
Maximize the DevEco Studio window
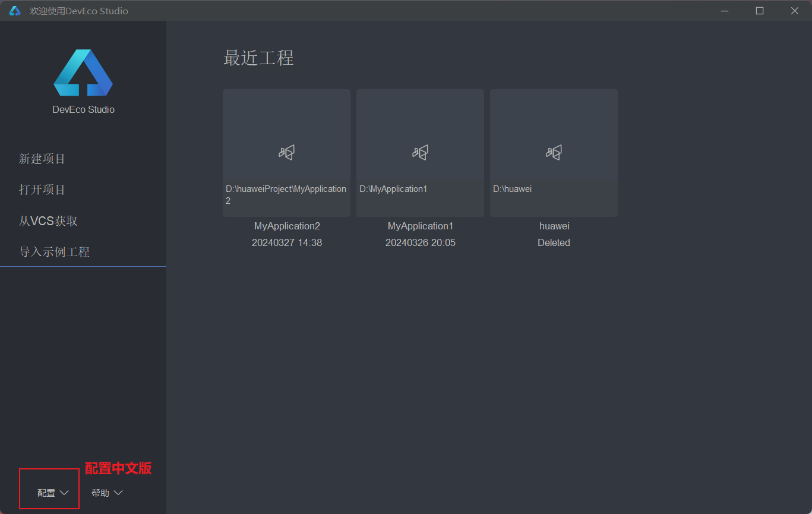coord(760,11)
